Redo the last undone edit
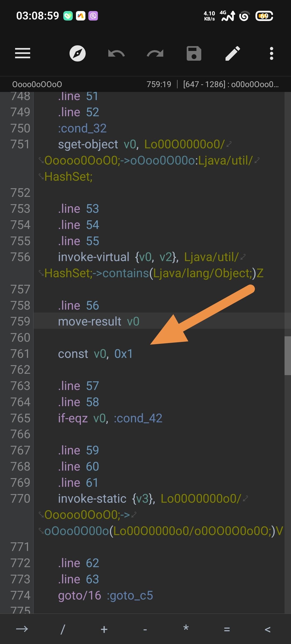 (155, 53)
